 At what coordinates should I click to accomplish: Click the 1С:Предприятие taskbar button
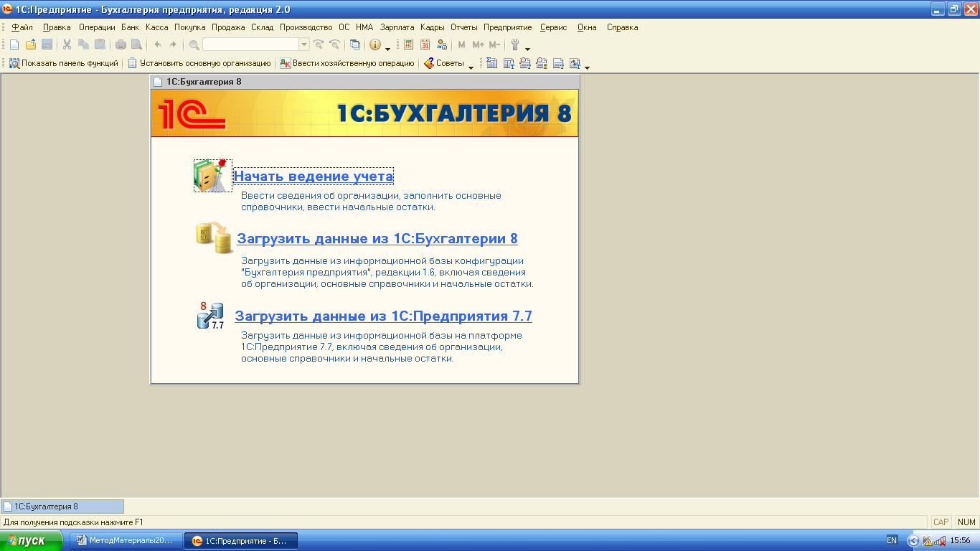(241, 541)
